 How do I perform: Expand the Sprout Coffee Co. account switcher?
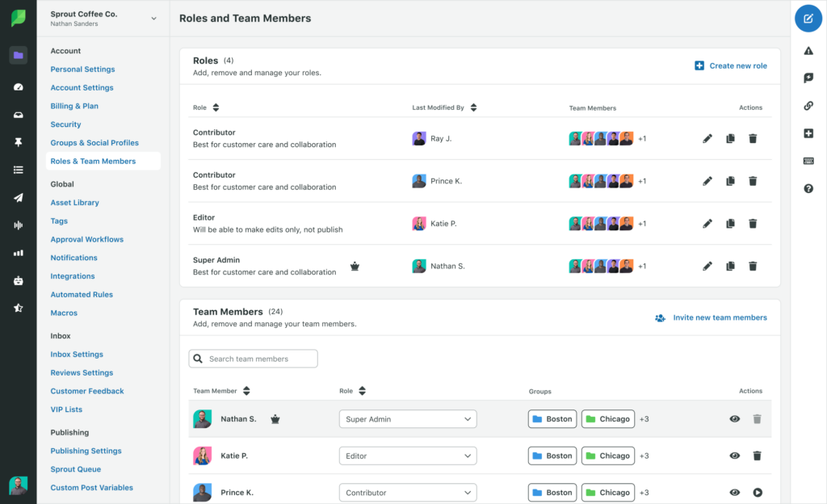tap(153, 19)
